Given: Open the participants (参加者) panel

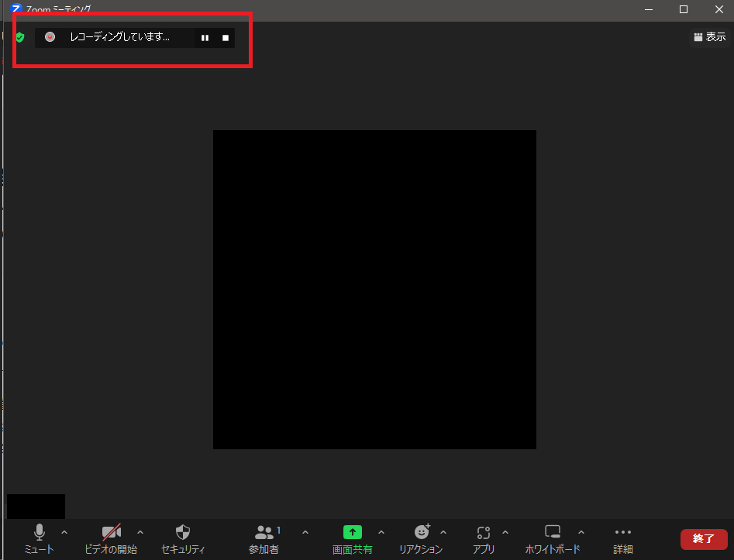Looking at the screenshot, I should coord(264,533).
